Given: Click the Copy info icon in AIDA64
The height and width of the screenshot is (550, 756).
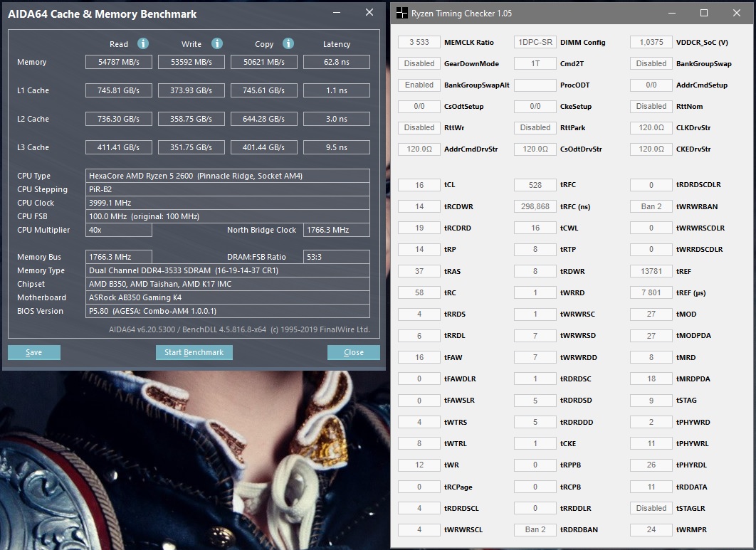Looking at the screenshot, I should [x=288, y=43].
